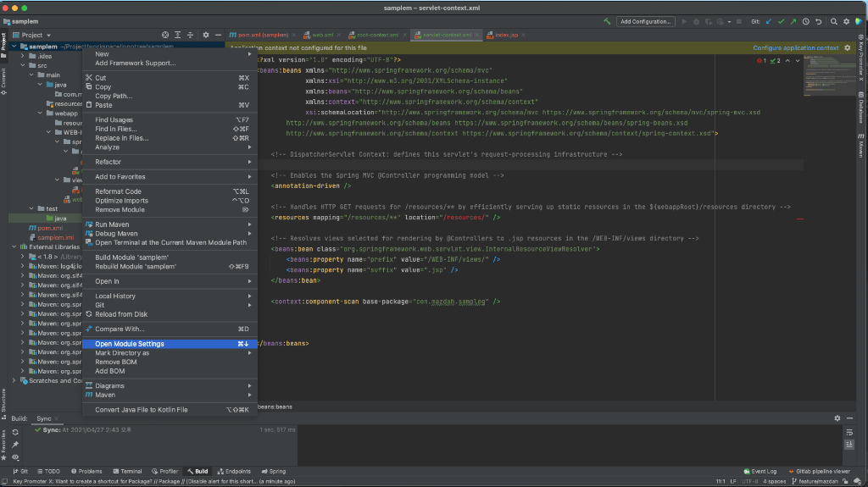The image size is (868, 487).
Task: Open Database tool window on right sidebar
Action: pos(861,108)
